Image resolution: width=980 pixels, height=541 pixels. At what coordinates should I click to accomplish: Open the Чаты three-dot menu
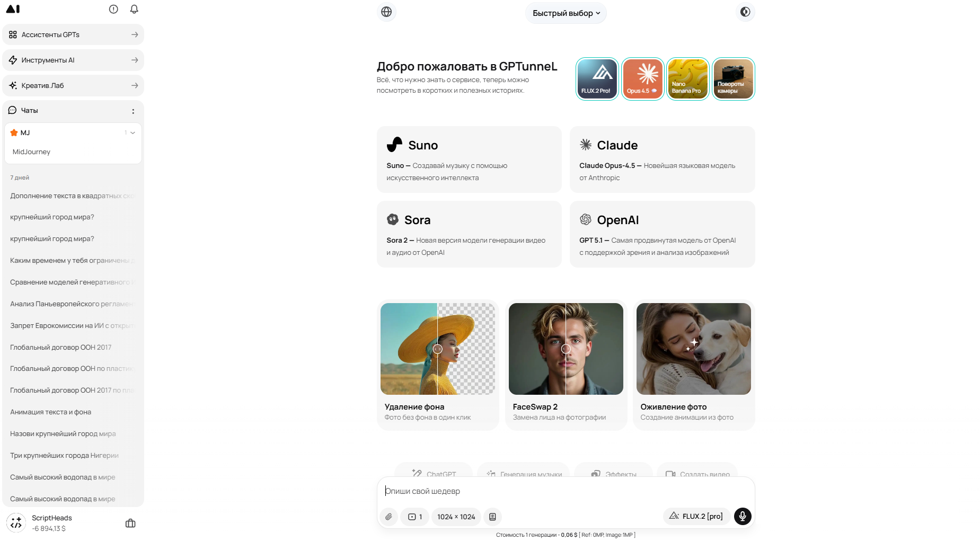point(133,111)
